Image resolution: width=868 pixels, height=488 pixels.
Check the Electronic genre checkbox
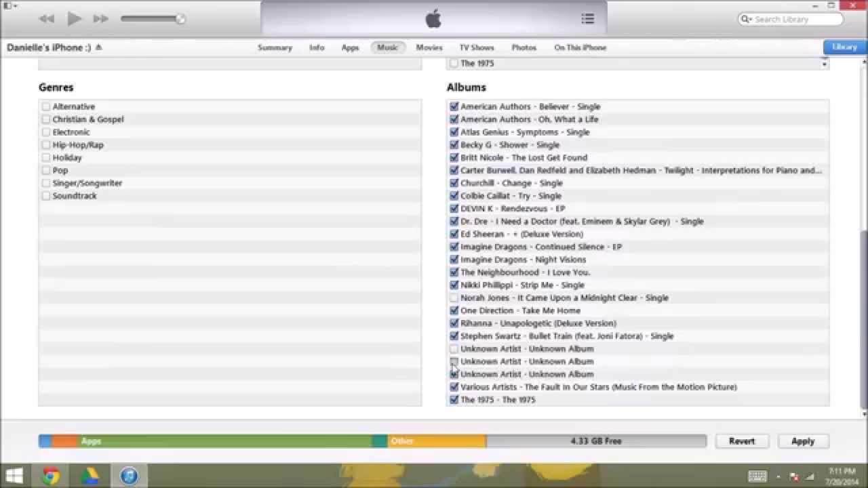[46, 132]
